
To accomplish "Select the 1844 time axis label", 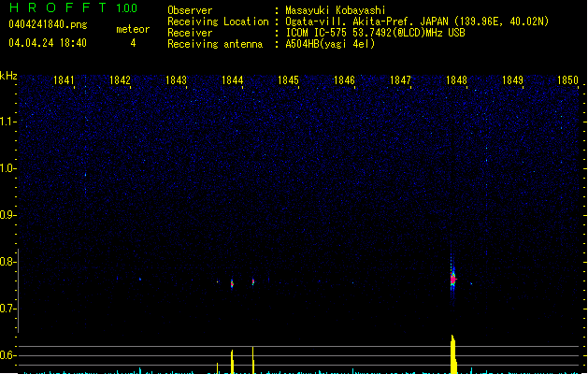I will pos(233,81).
